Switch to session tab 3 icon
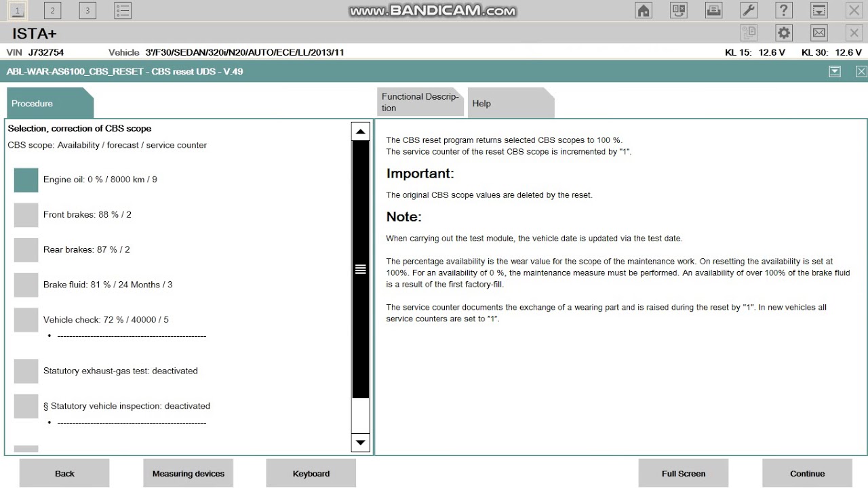 pos(87,10)
